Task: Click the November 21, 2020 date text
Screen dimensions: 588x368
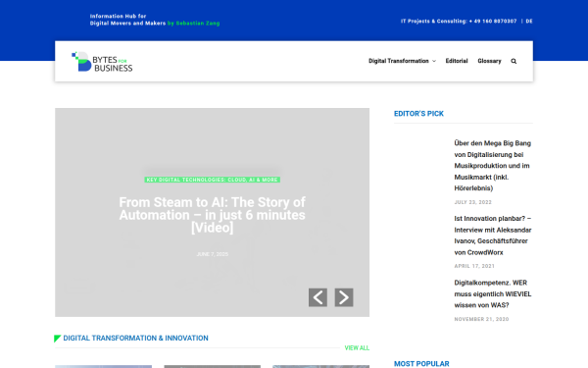Action: [x=481, y=319]
